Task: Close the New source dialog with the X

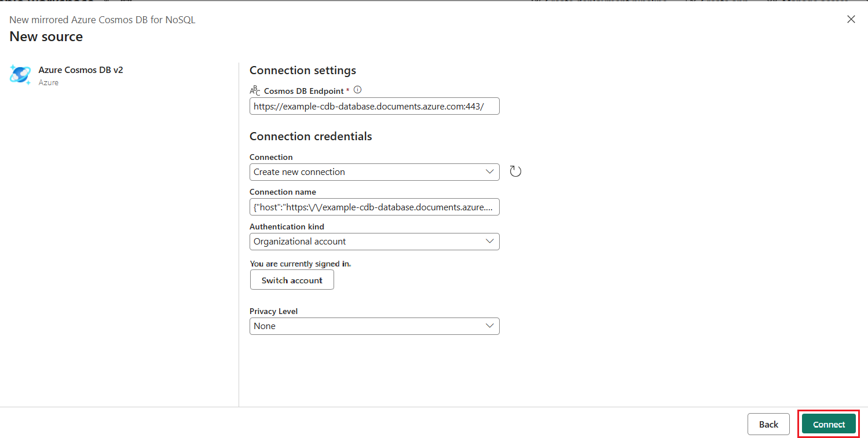Action: [851, 19]
